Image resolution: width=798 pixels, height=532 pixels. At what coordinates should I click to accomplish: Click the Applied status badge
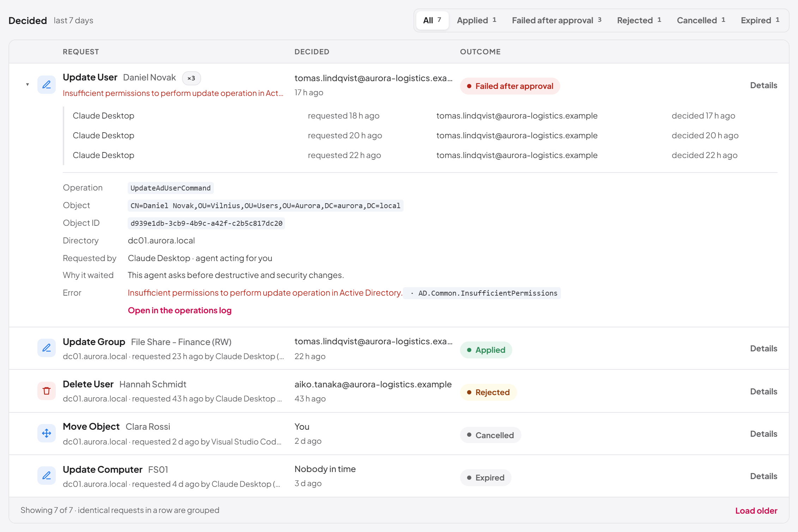pos(486,350)
